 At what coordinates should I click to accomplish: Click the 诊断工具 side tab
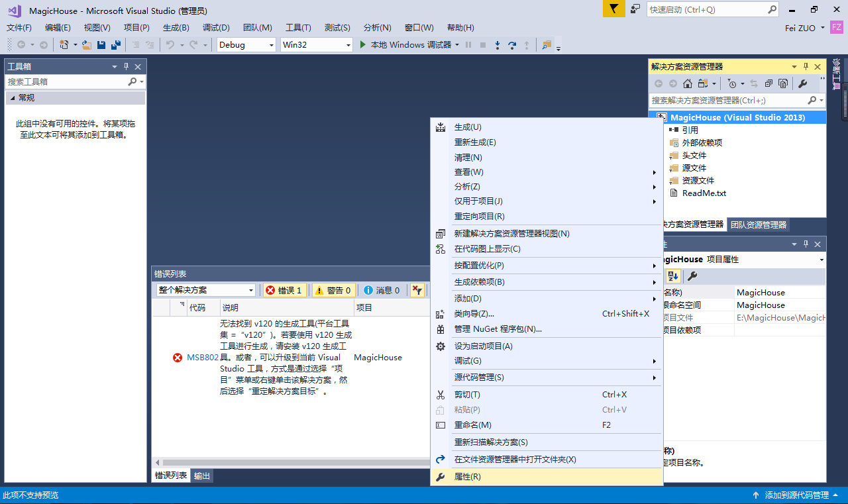[x=836, y=74]
